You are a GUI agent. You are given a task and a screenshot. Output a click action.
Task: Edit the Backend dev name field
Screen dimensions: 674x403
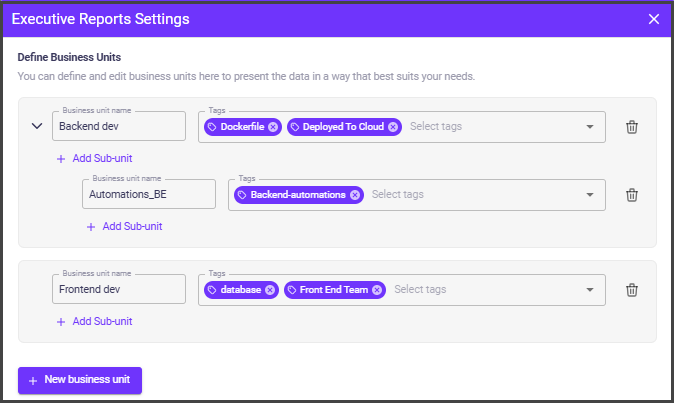(x=118, y=127)
